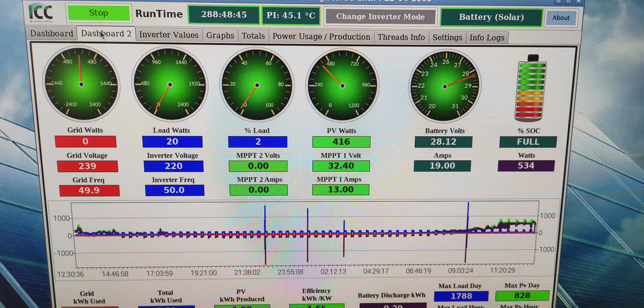Click the PV Watts gauge dial

click(x=342, y=86)
